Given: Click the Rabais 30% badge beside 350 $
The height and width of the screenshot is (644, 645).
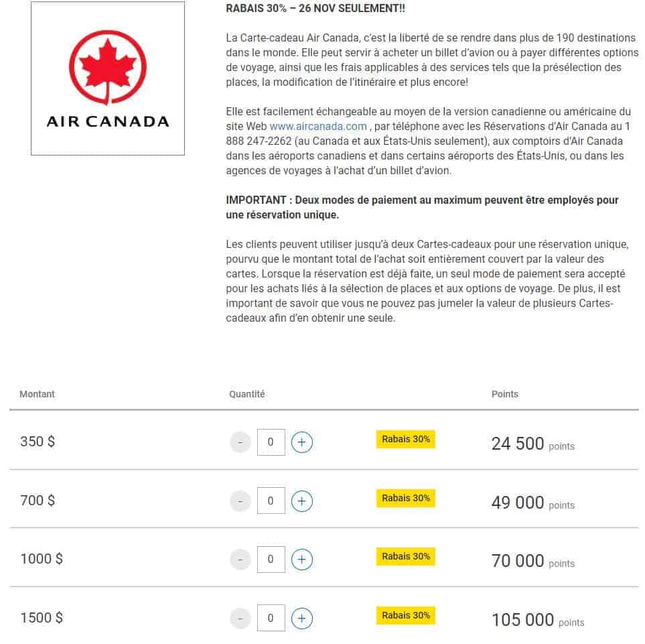Looking at the screenshot, I should click(x=405, y=439).
